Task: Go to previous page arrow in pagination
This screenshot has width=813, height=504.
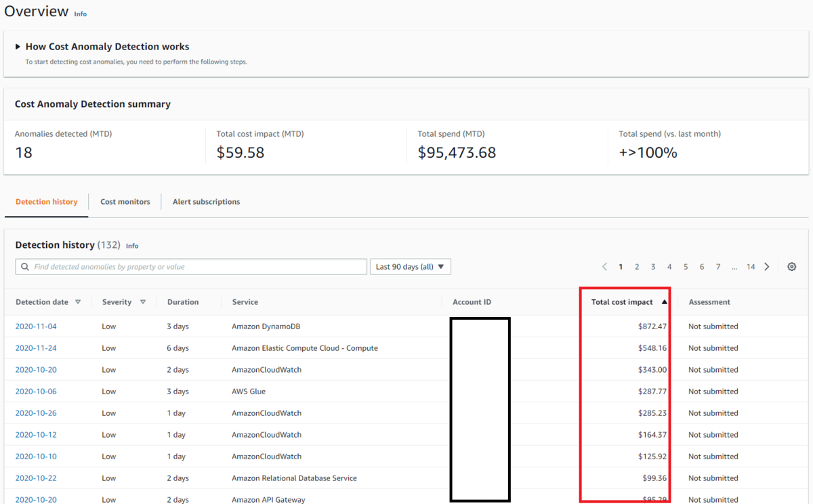Action: pos(605,267)
